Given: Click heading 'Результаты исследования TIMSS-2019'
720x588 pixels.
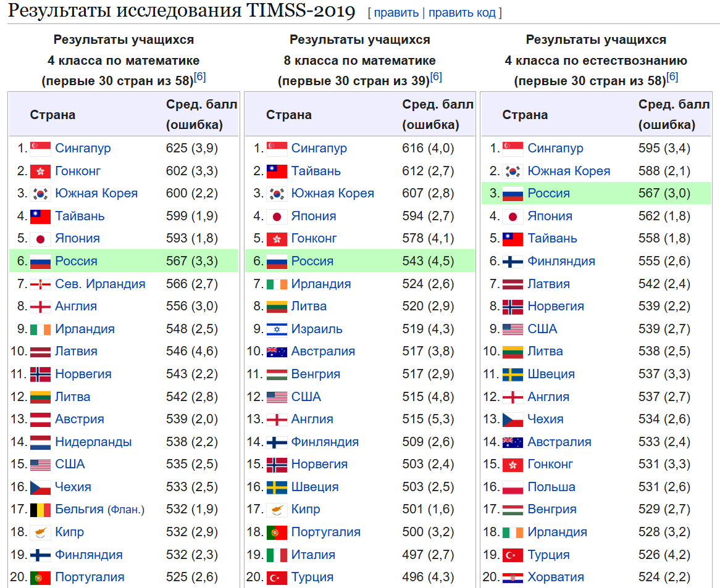Looking at the screenshot, I should tap(182, 11).
